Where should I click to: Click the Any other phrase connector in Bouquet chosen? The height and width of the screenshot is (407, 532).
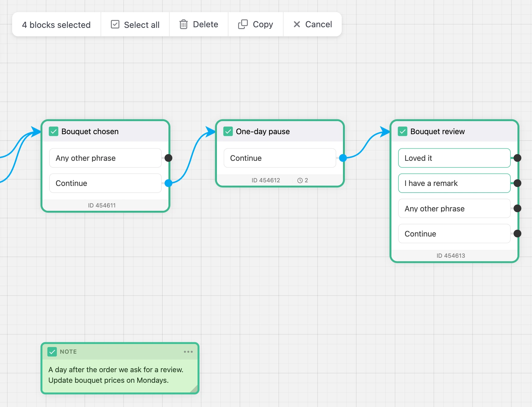168,158
